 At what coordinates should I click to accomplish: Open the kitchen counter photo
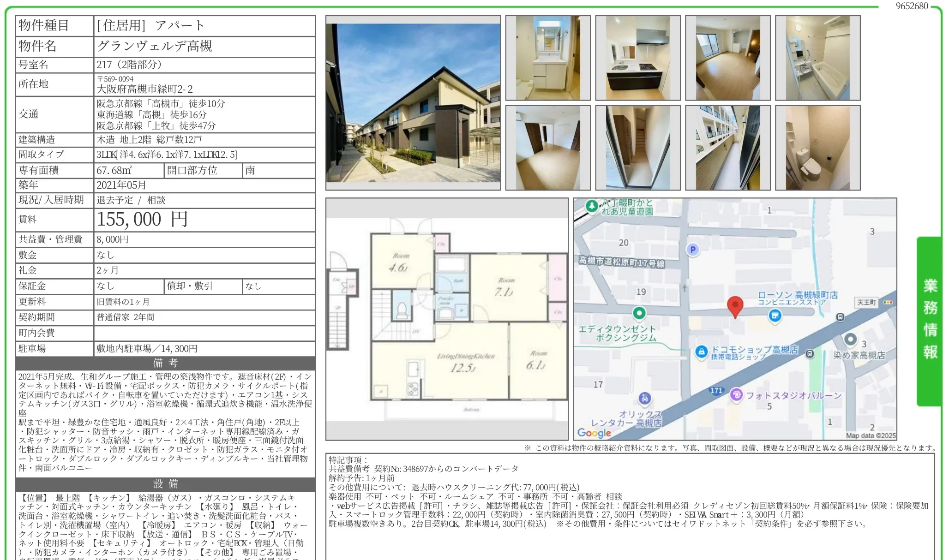pyautogui.click(x=638, y=58)
